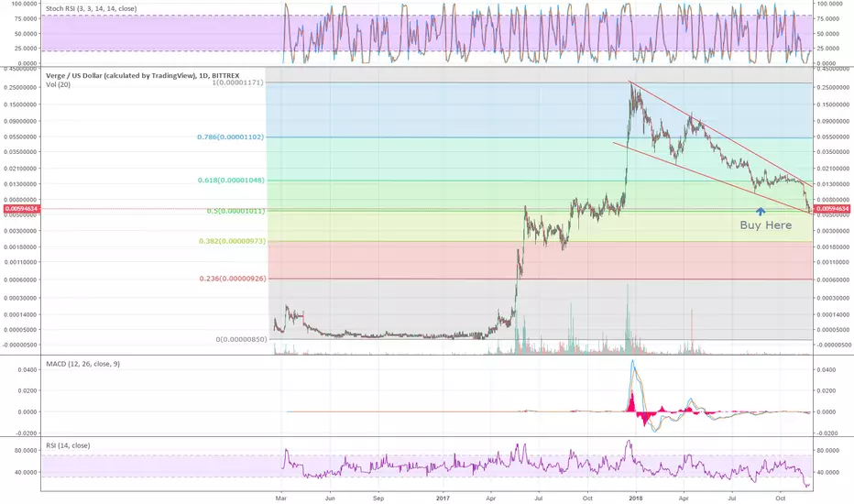Click the Mar label on the time axis

coord(281,498)
